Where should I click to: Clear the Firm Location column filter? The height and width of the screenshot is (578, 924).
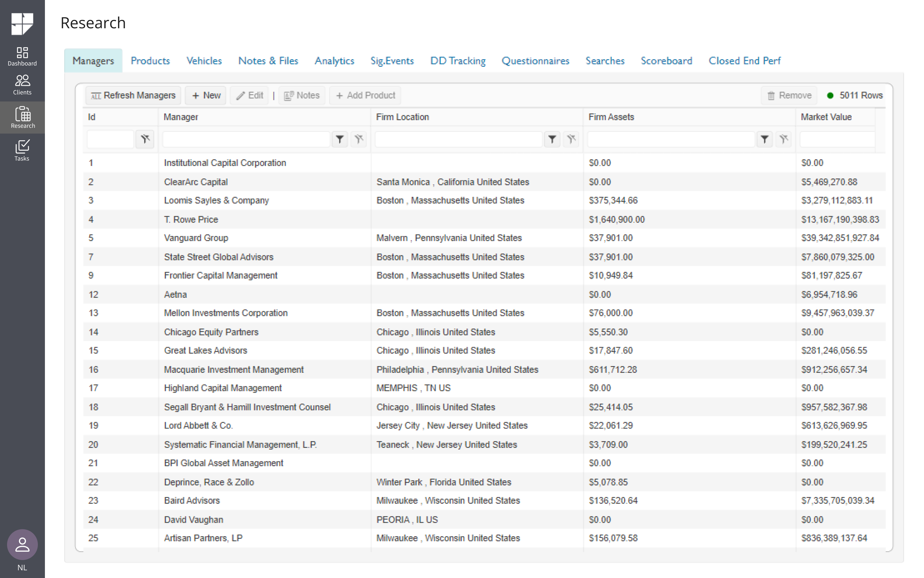click(x=571, y=139)
